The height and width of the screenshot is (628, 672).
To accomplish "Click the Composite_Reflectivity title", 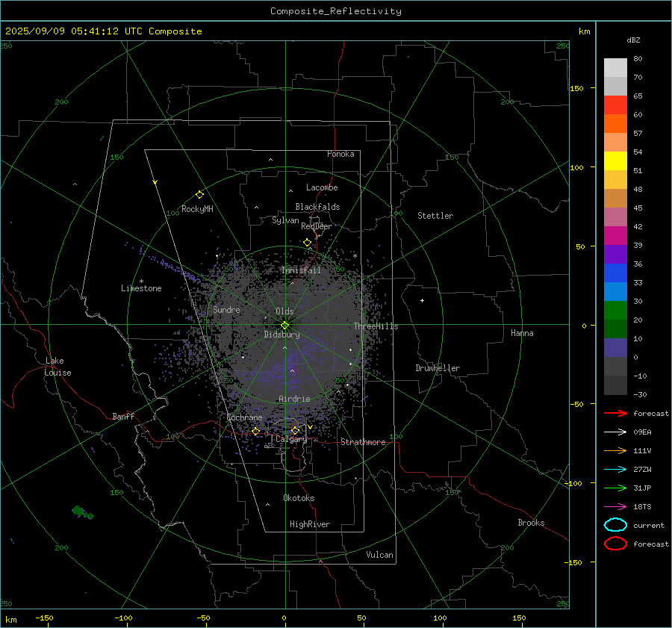I will click(x=336, y=11).
